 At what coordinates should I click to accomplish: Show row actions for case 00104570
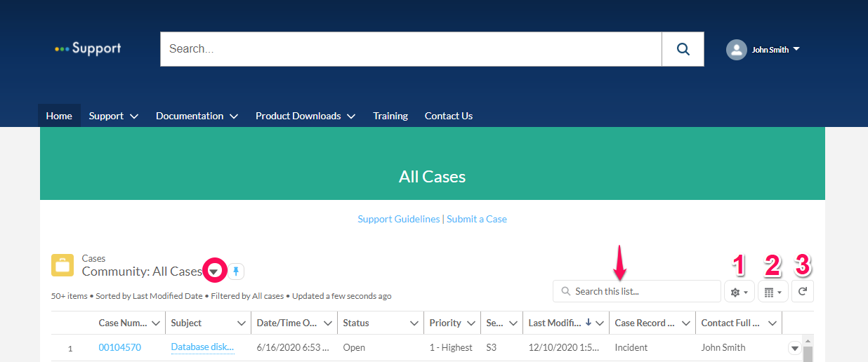pos(795,348)
